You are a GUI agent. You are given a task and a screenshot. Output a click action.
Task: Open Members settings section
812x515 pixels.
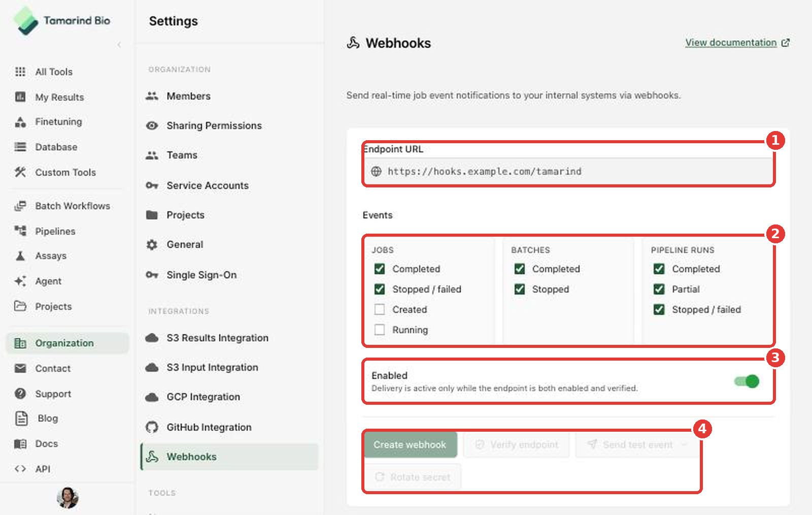click(x=229, y=96)
